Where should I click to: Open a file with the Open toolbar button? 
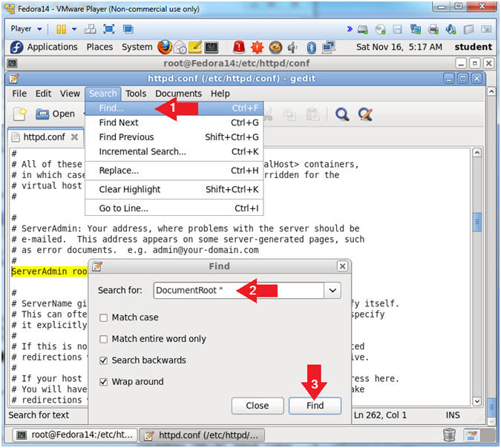(55, 113)
